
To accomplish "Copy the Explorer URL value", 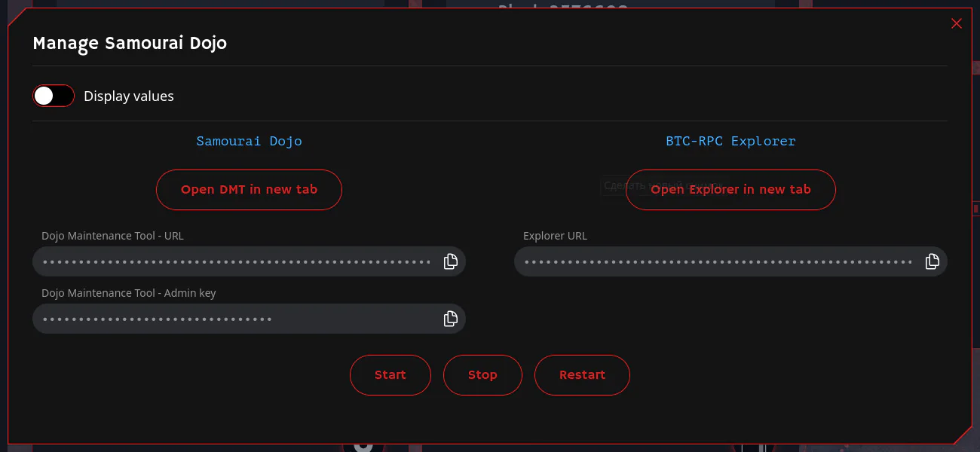I will click(x=932, y=261).
